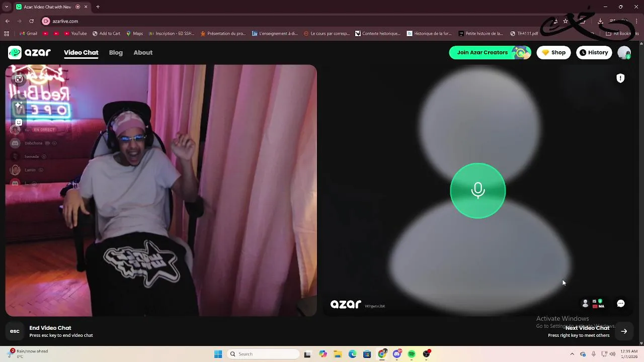This screenshot has width=644, height=362.
Task: Open File Explorer from taskbar
Action: click(x=338, y=354)
